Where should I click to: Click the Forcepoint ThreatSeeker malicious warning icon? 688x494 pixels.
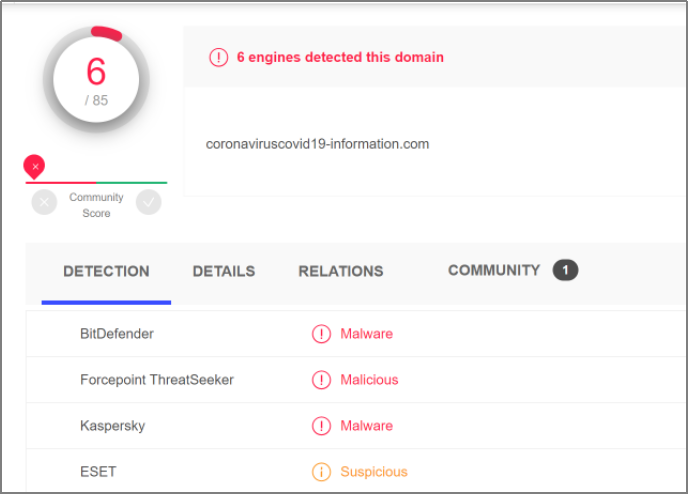(x=321, y=380)
